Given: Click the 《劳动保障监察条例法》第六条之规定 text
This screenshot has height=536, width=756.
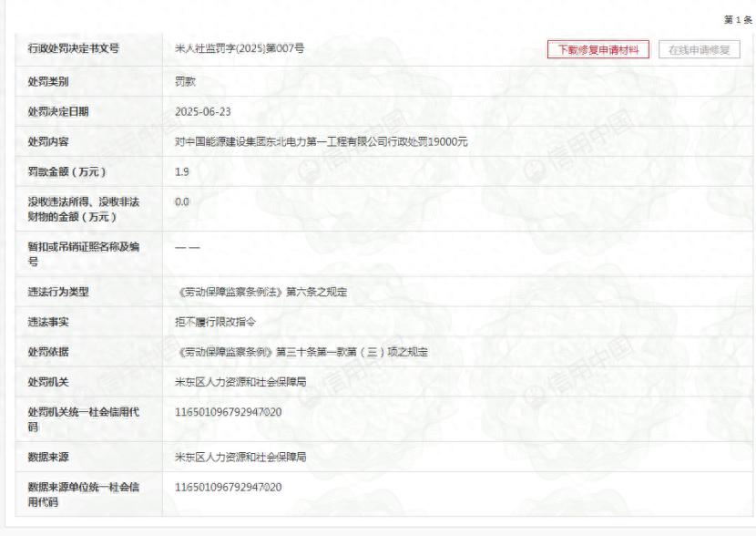Looking at the screenshot, I should pos(261,292).
